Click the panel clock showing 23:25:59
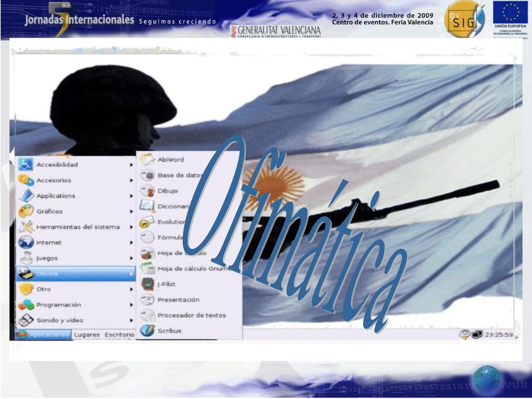This screenshot has width=532, height=399. pos(499,335)
